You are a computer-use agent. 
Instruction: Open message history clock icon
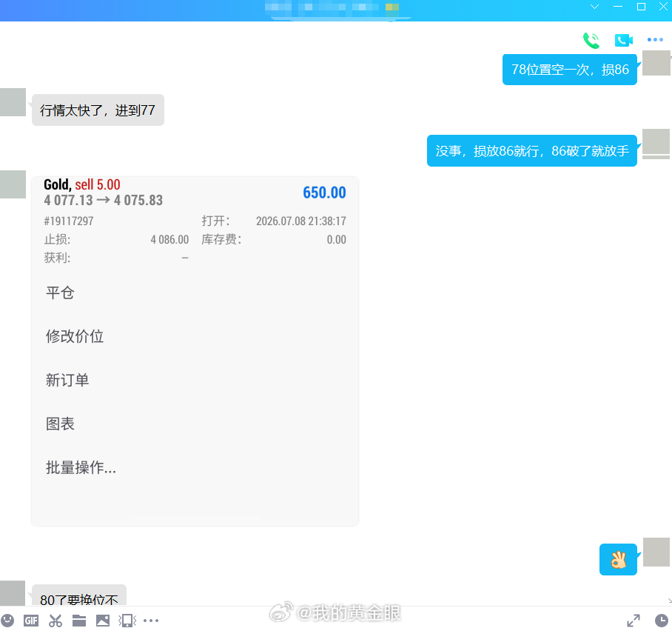pos(662,621)
